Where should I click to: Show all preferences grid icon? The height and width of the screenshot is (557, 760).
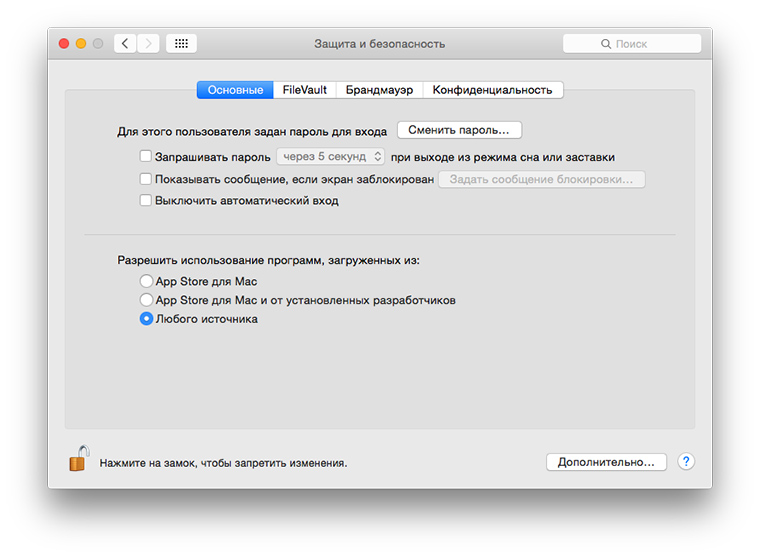tap(181, 44)
